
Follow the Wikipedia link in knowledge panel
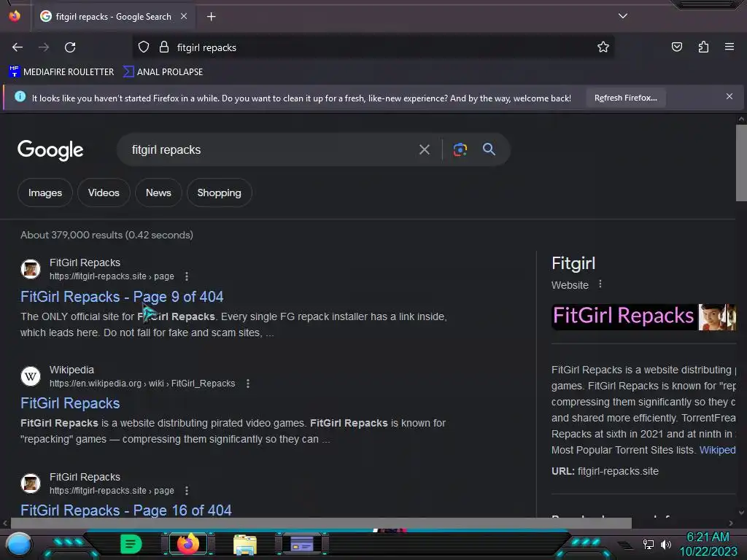click(718, 450)
